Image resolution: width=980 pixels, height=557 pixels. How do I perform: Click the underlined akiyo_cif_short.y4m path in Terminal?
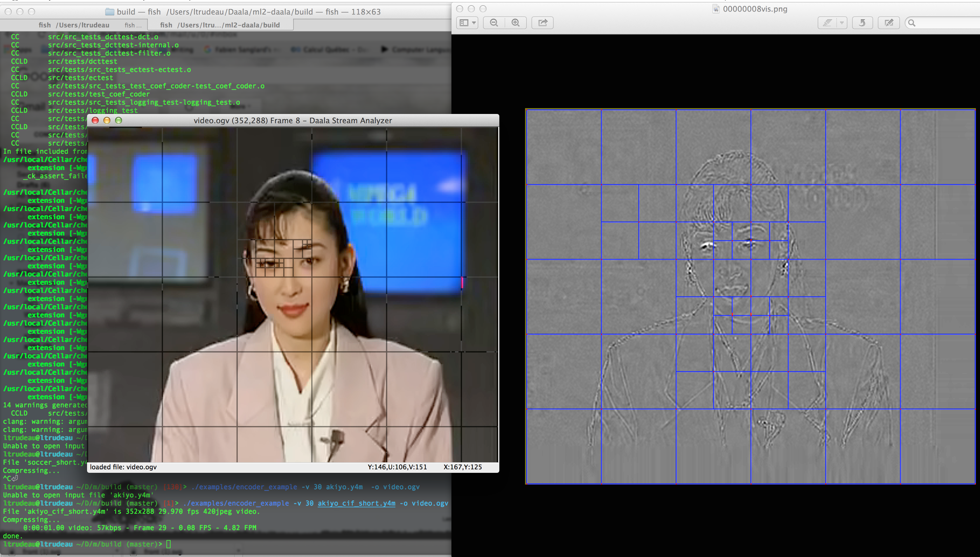pyautogui.click(x=357, y=503)
